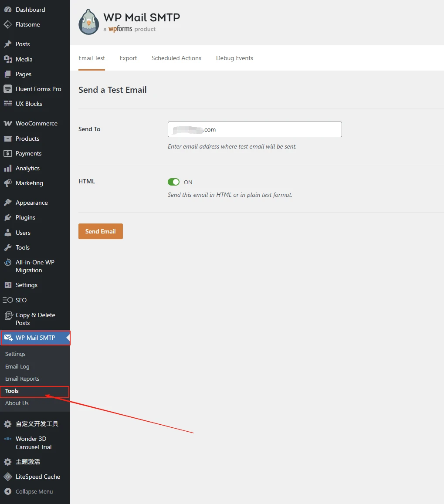444x504 pixels.
Task: Open Email Log submenu link
Action: [x=17, y=366]
